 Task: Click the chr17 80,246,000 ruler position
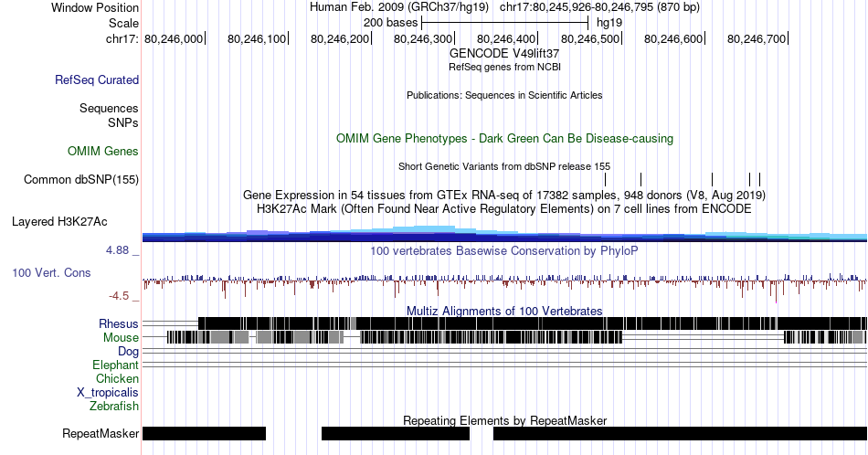pyautogui.click(x=174, y=38)
